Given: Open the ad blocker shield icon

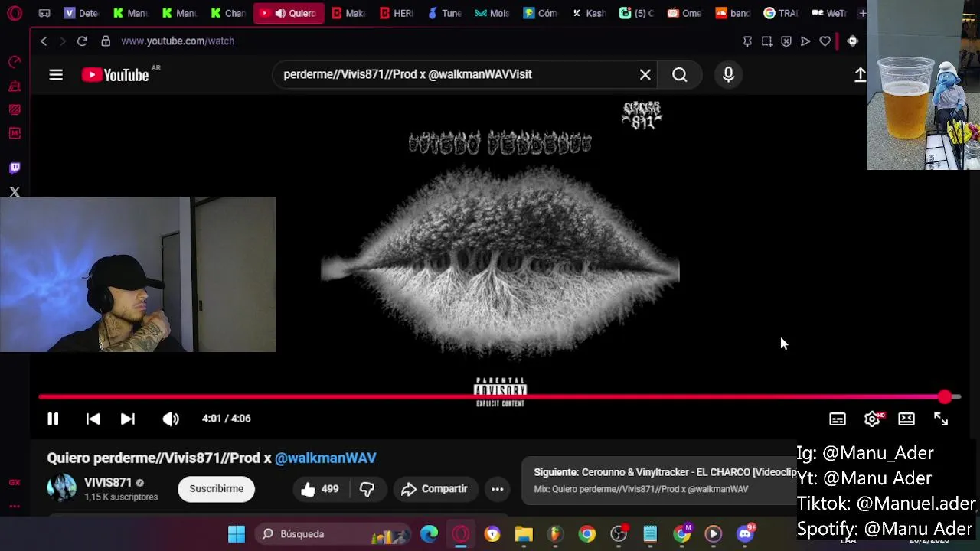Looking at the screenshot, I should click(786, 41).
